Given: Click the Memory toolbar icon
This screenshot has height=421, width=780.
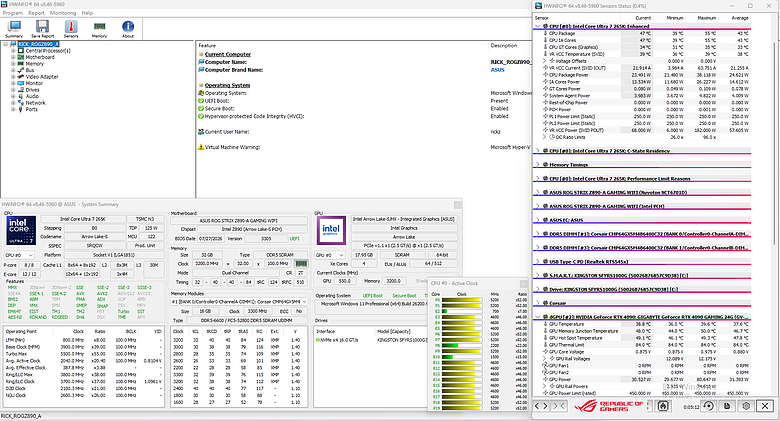Looking at the screenshot, I should 99,29.
